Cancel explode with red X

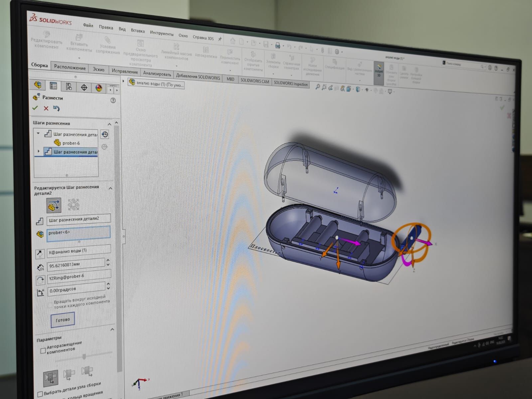tap(46, 108)
